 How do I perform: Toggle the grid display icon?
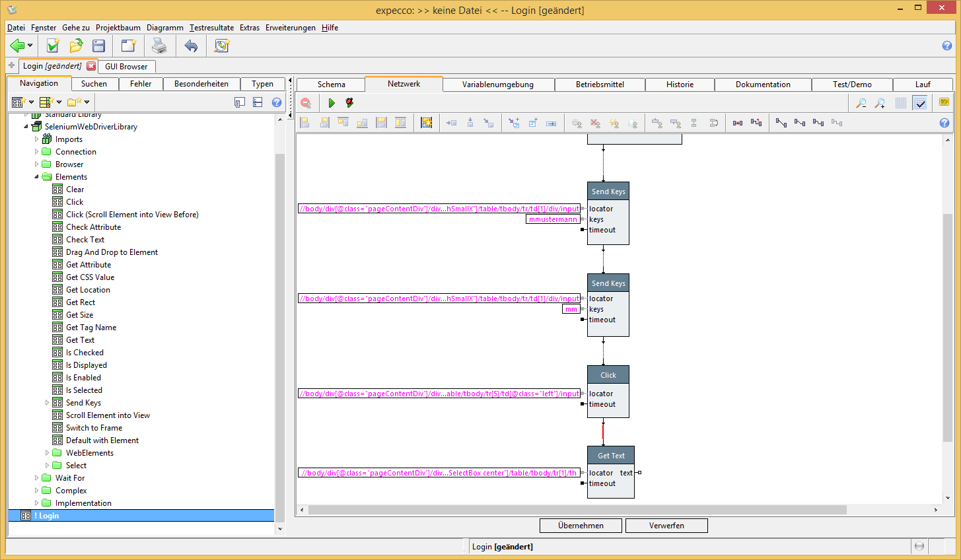[x=901, y=103]
